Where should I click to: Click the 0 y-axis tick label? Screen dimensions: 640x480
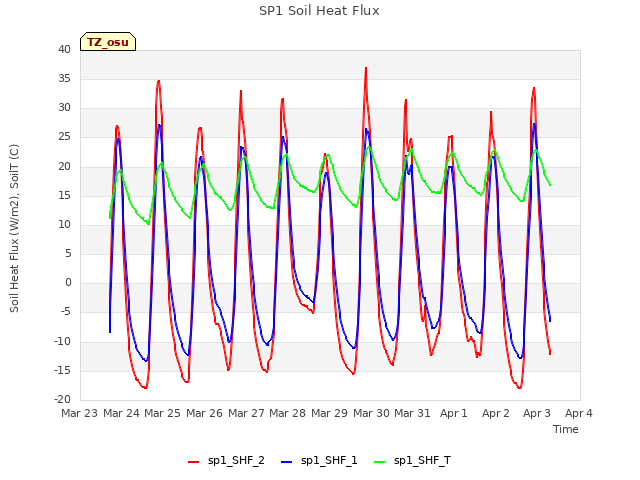(68, 283)
